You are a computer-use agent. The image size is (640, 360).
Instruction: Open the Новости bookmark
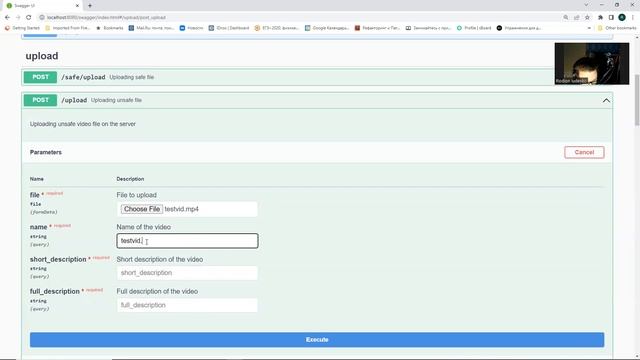(x=191, y=28)
